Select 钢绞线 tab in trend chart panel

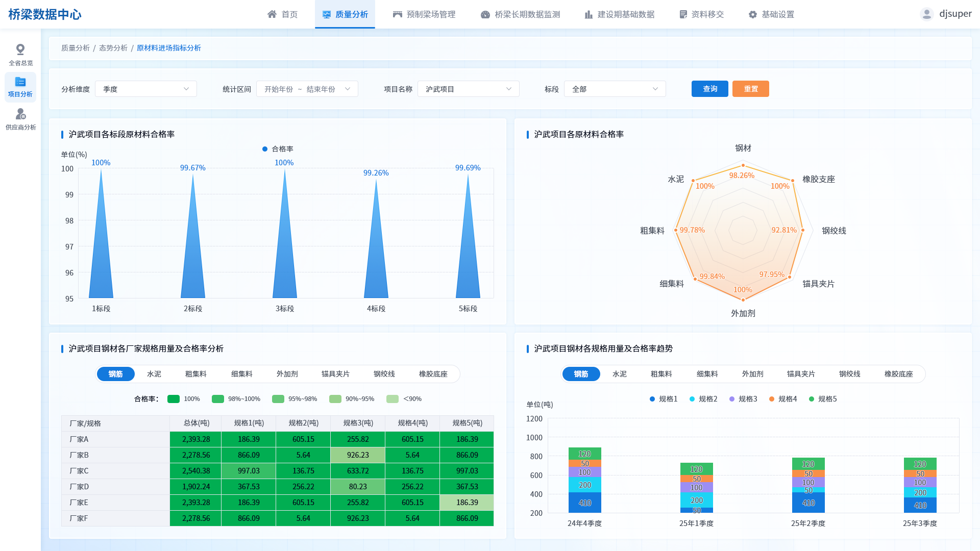tap(850, 374)
